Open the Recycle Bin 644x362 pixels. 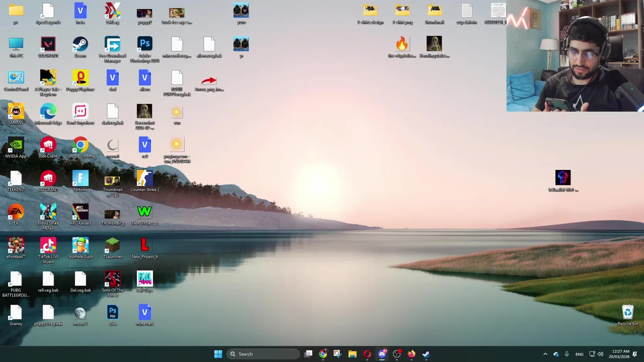(x=627, y=316)
